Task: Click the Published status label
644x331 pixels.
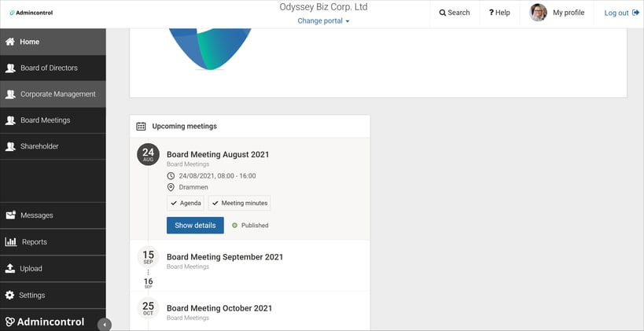Action: click(255, 226)
